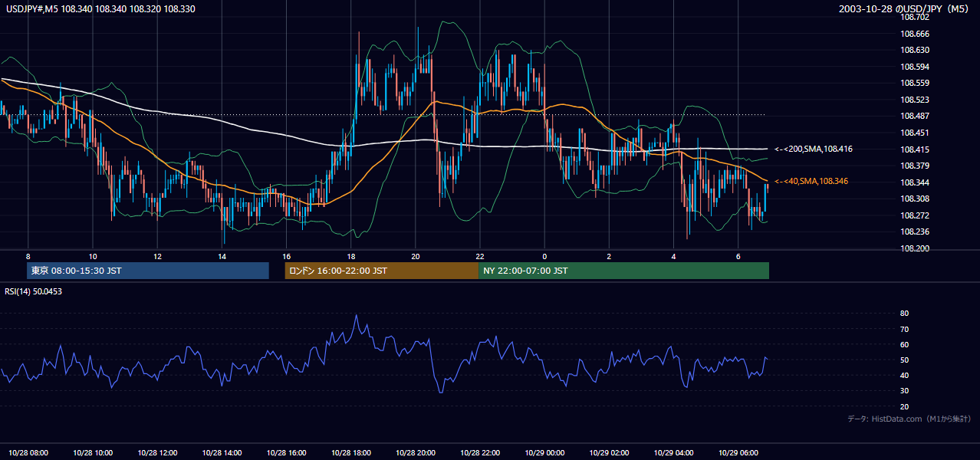Viewport: 980px width, 460px height.
Task: Click RSI scale value 70
Action: (905, 329)
